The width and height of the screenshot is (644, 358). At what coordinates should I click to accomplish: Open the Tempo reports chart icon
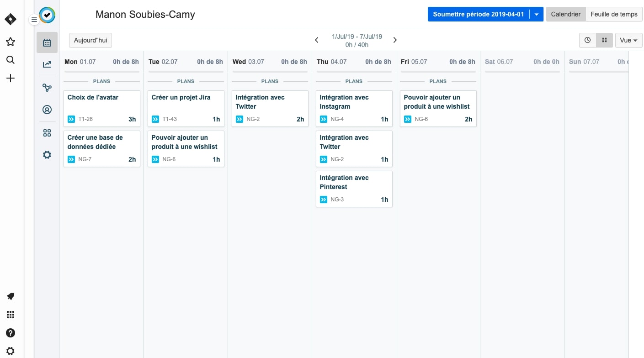(47, 64)
